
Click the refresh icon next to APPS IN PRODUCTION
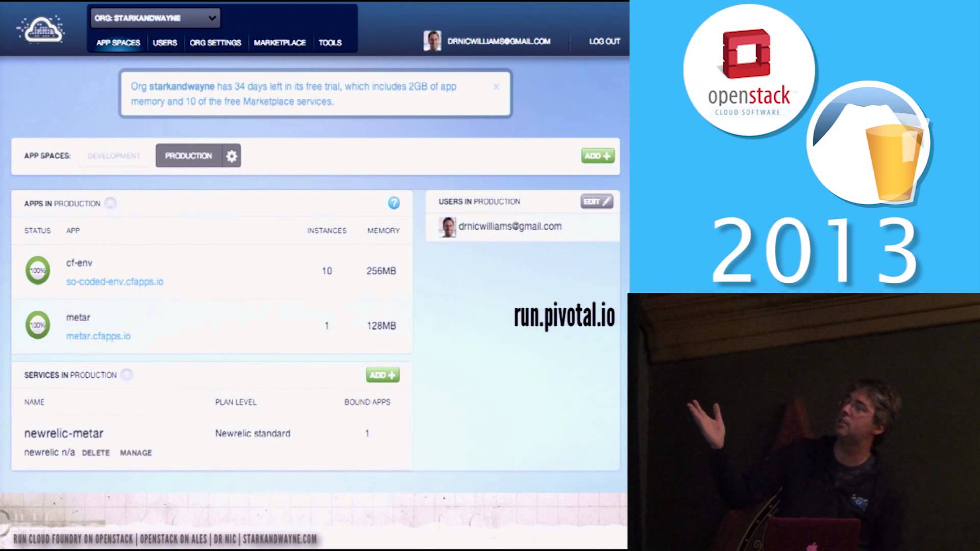110,203
